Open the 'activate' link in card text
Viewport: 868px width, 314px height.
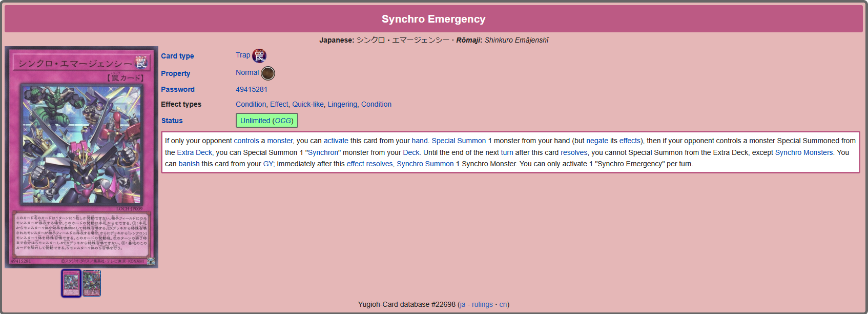pos(336,141)
